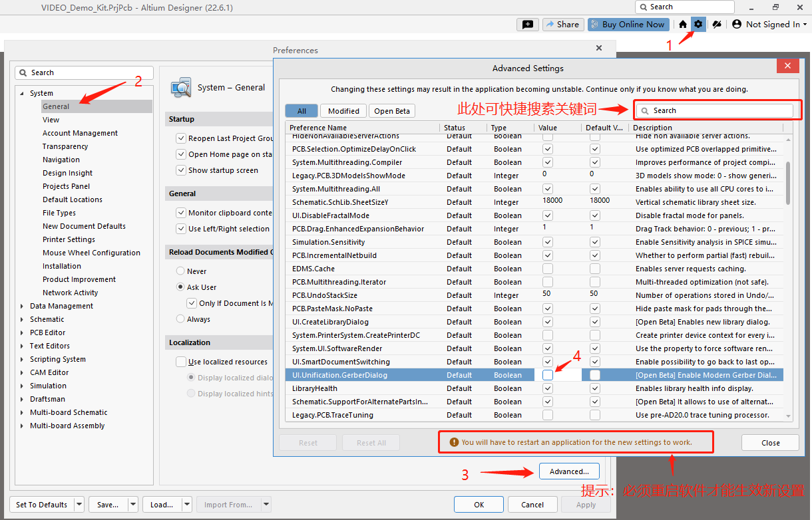The height and width of the screenshot is (520, 812).
Task: Switch to the Open Beta filter tab
Action: (392, 111)
